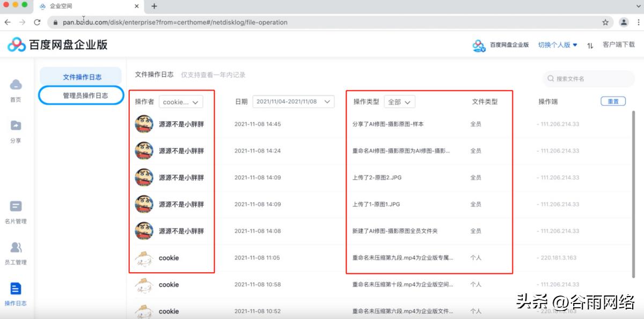Screen dimensions: 644x319
Task: Click the 重置 reset button
Action: point(613,101)
